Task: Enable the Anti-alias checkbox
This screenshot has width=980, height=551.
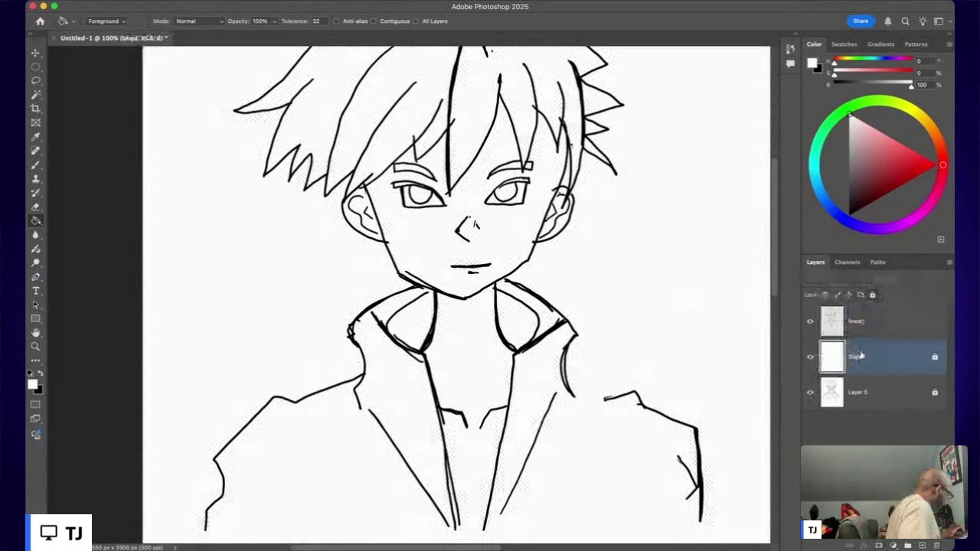Action: pos(335,21)
